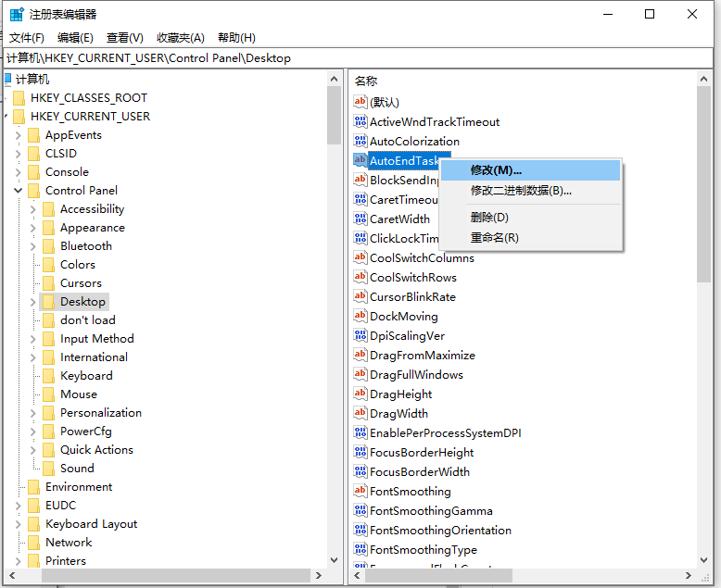Open the 编辑(E) menu

(75, 37)
